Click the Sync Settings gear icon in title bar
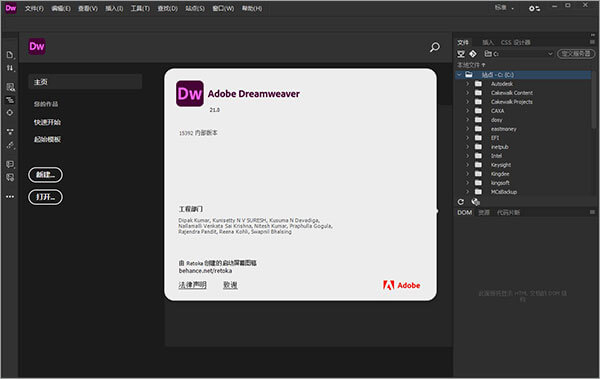600x379 pixels. pyautogui.click(x=534, y=8)
